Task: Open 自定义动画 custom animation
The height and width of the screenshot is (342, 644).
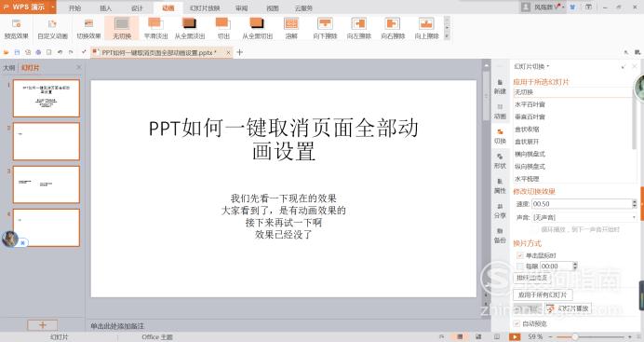Action: 52,28
